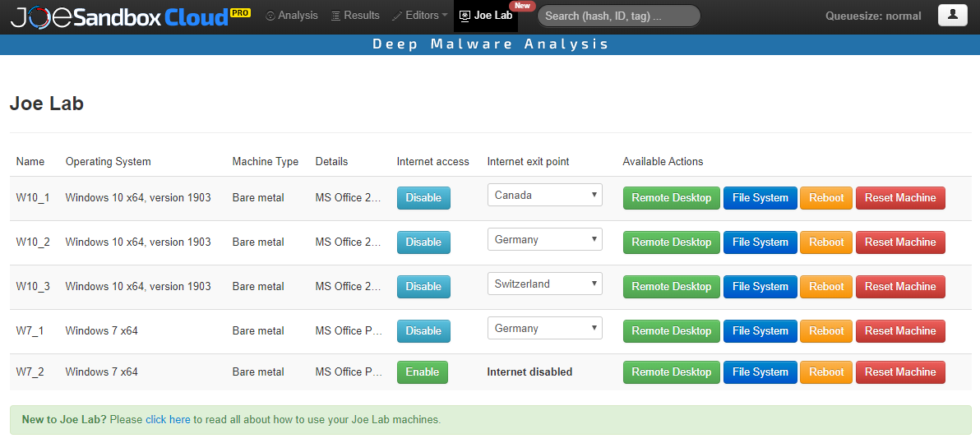Screen dimensions: 980x443
Task: Open File System for W10_3
Action: 760,287
